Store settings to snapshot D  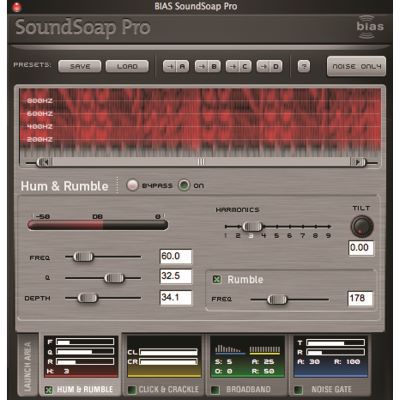point(269,66)
